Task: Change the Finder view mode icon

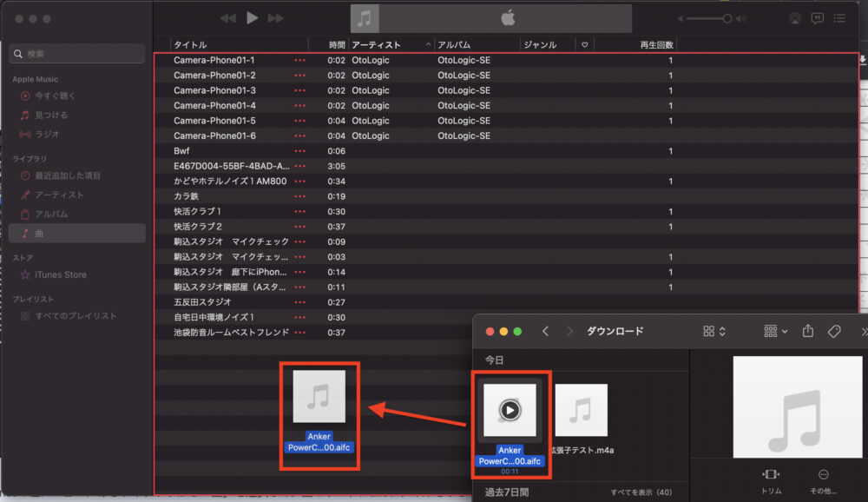Action: [x=714, y=332]
